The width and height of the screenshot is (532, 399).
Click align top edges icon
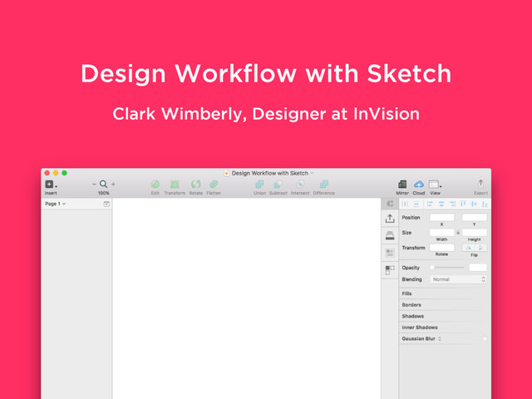click(x=463, y=204)
